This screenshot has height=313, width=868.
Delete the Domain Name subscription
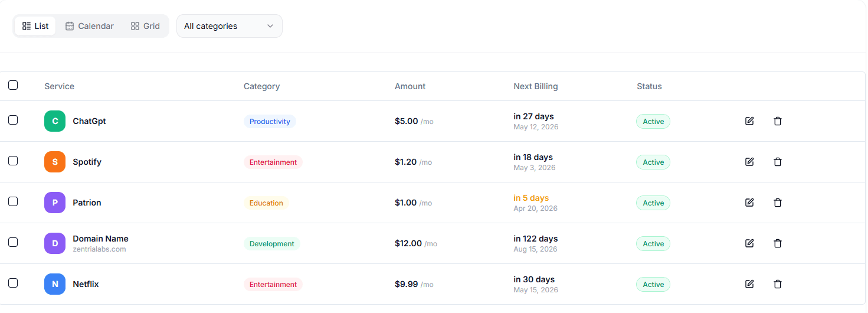778,243
